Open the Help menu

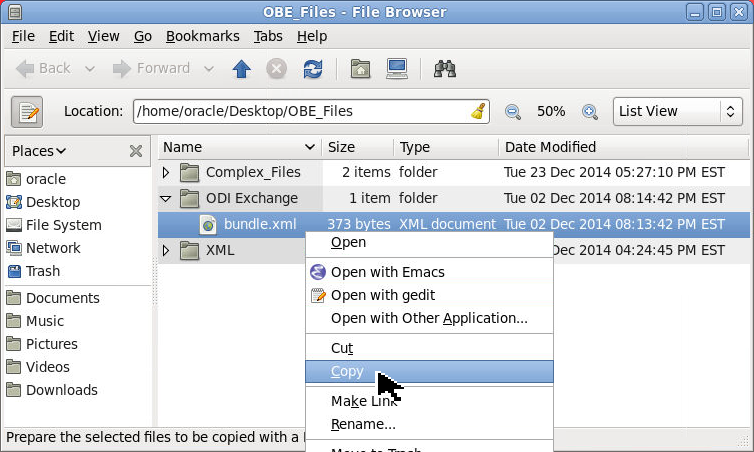pyautogui.click(x=312, y=37)
